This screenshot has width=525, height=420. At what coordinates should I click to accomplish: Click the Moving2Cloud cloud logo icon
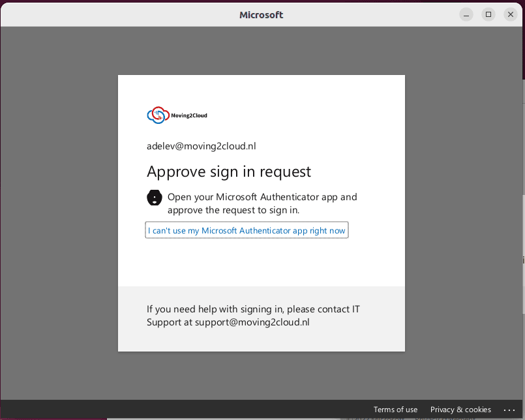click(158, 115)
